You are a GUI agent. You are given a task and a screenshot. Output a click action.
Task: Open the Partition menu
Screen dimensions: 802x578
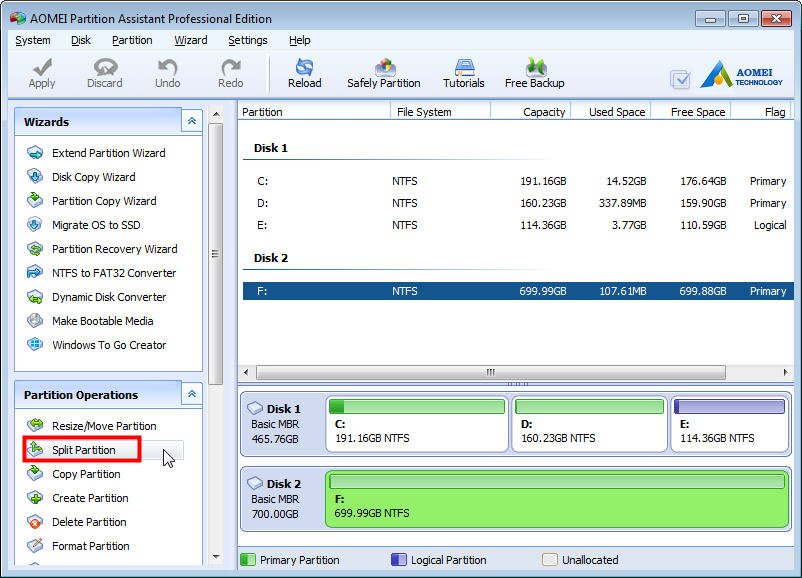(x=132, y=40)
